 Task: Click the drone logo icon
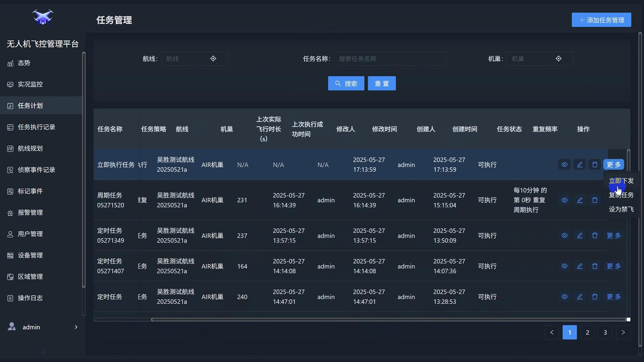coord(43,17)
